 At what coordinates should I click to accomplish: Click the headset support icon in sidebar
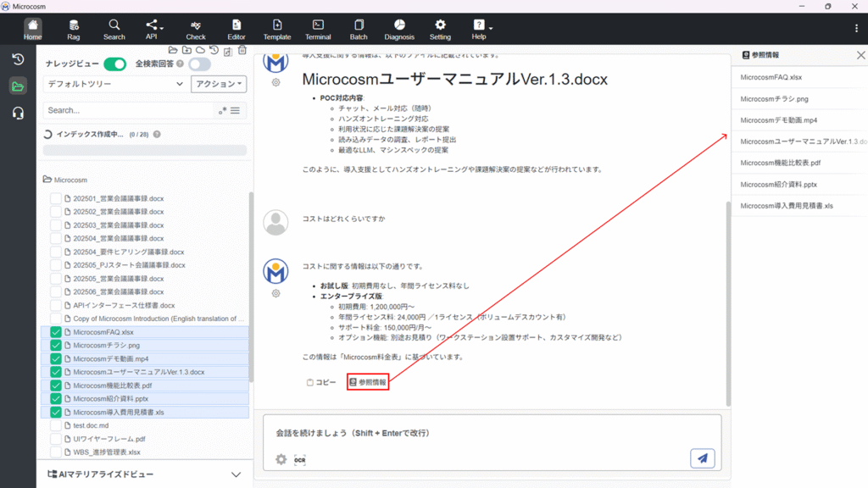18,113
